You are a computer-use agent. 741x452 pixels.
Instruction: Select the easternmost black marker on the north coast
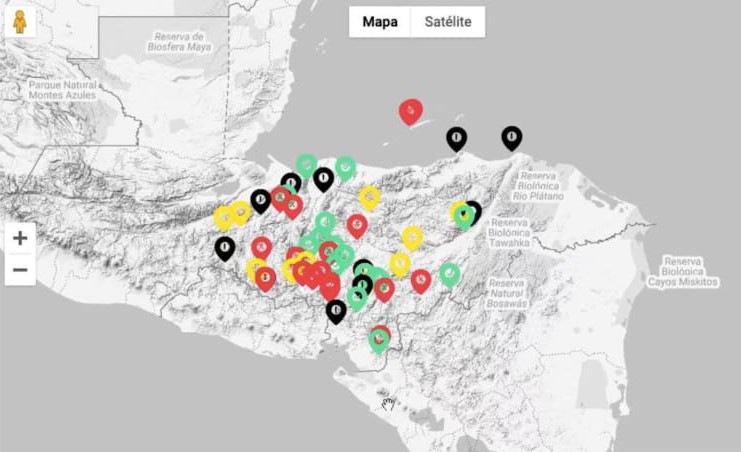pyautogui.click(x=511, y=139)
